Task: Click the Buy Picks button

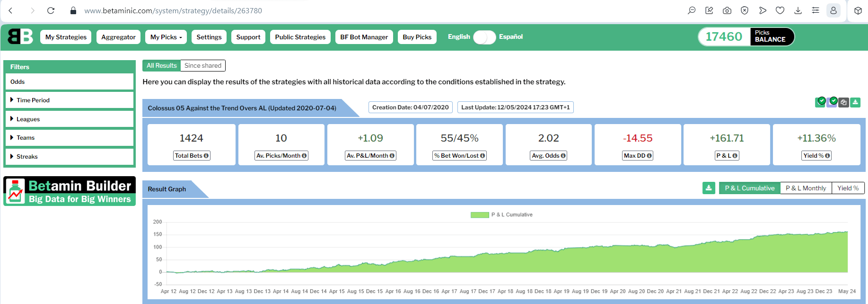Action: (x=417, y=37)
